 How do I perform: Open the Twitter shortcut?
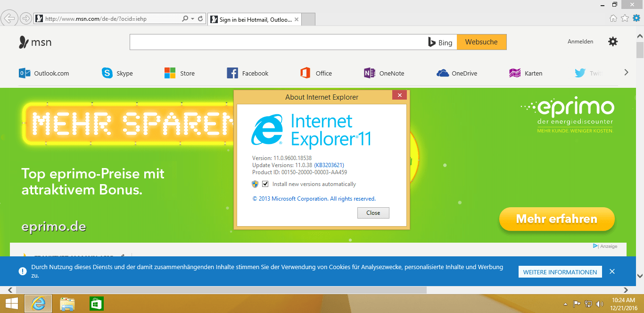[589, 73]
